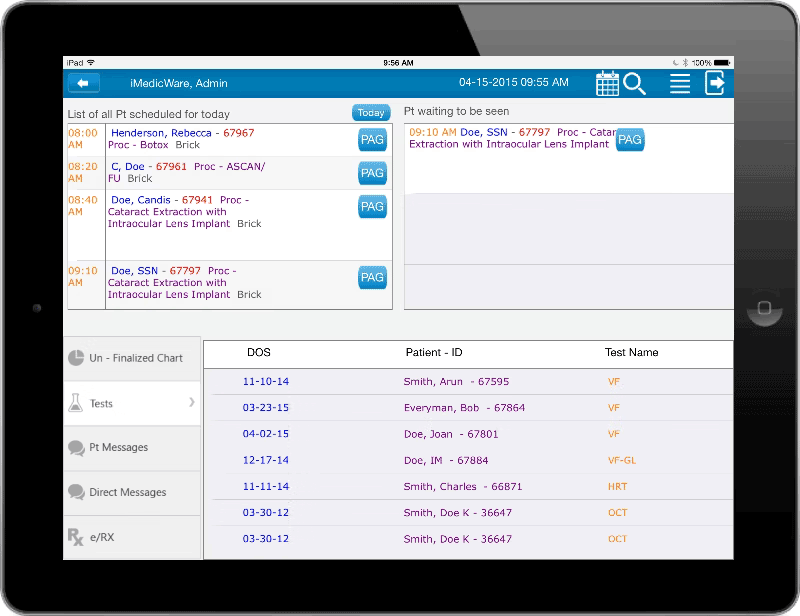Select the Tests flask icon
The image size is (800, 616).
click(76, 403)
